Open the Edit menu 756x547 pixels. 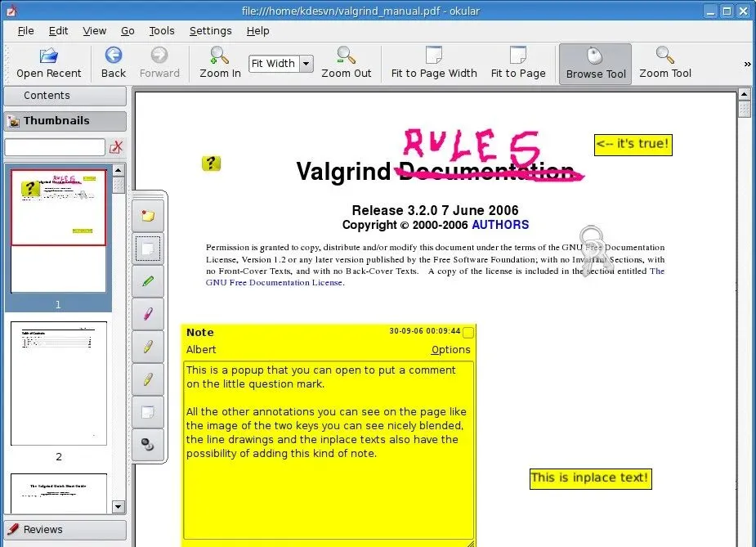pyautogui.click(x=58, y=31)
